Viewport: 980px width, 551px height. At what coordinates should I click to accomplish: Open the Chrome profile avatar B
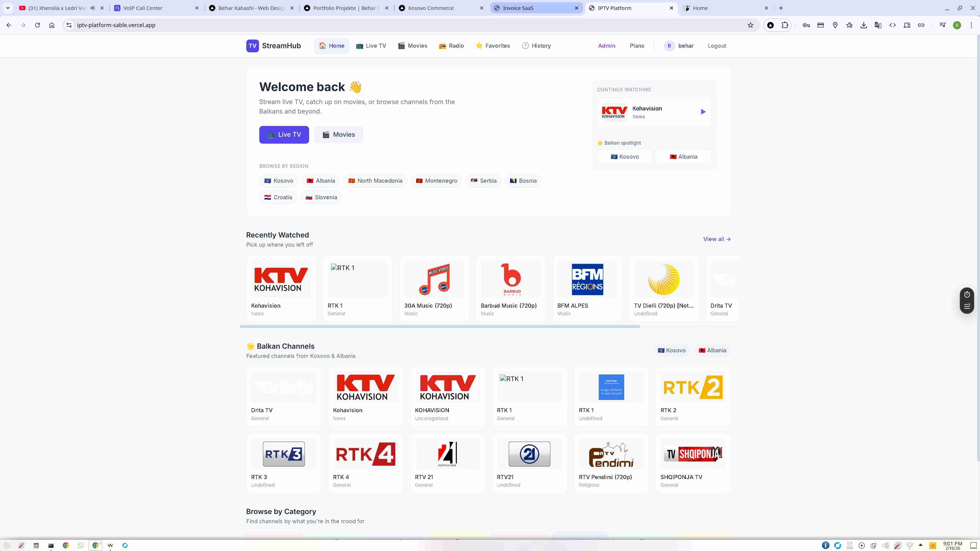point(957,25)
